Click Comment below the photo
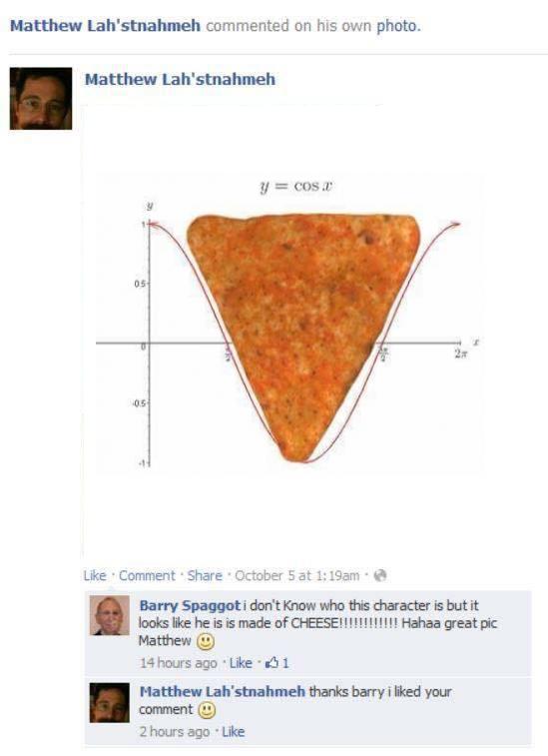548x756 pixels. click(147, 575)
